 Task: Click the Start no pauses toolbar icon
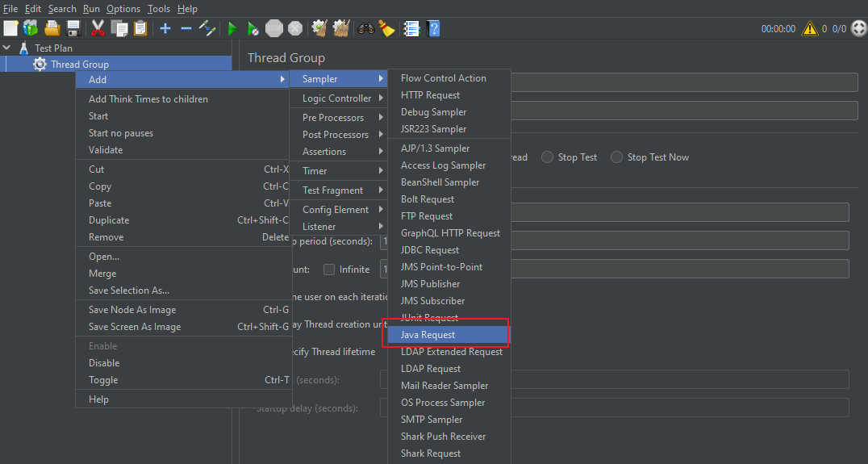click(253, 28)
